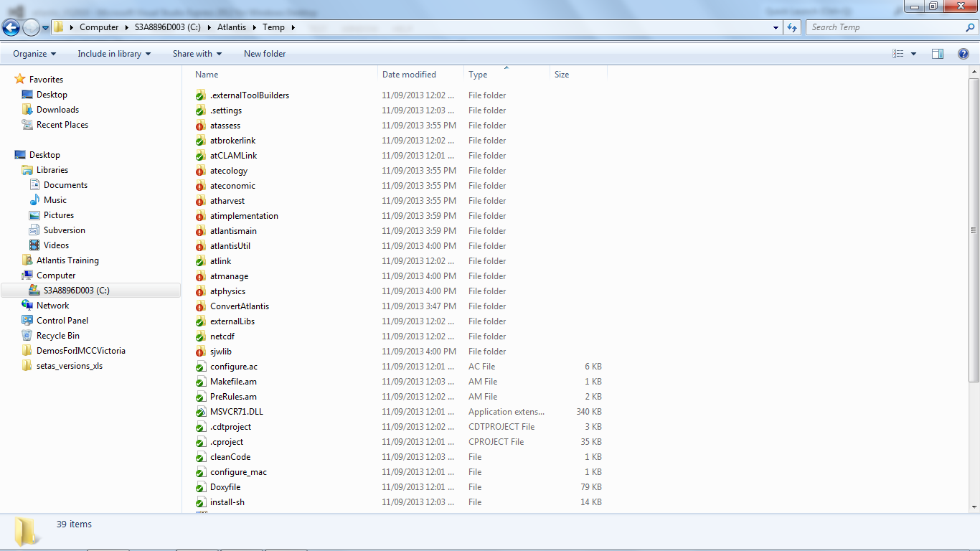Sort files by Date modified column
Viewport: 980px width, 551px height.
[409, 75]
